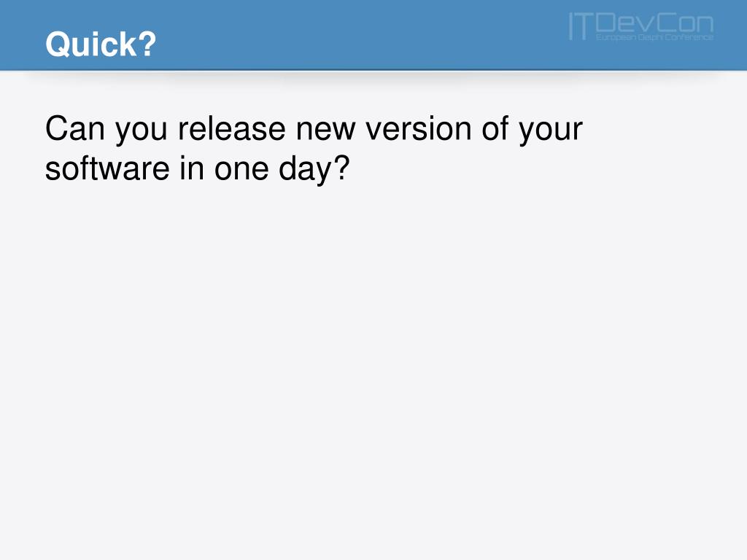
Task: Click the word "of" in first line
Action: pos(495,129)
